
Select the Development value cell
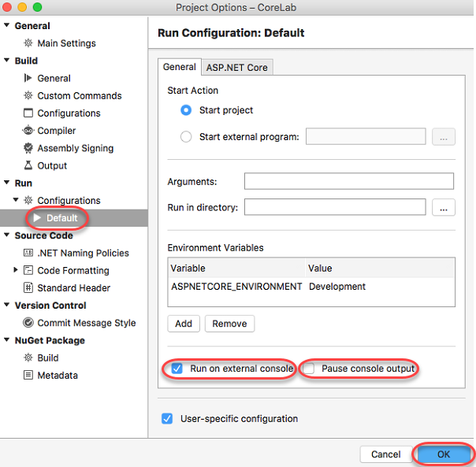(x=337, y=287)
